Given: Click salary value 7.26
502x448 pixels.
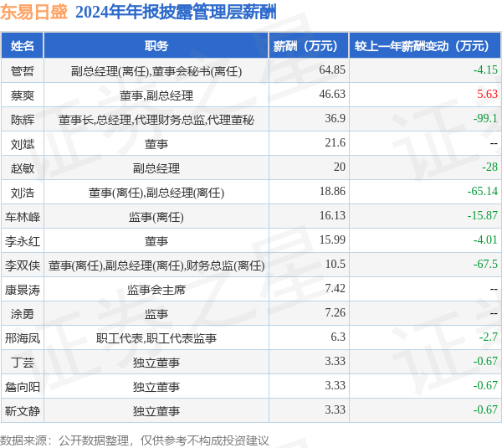Looking at the screenshot, I should click(x=336, y=312).
